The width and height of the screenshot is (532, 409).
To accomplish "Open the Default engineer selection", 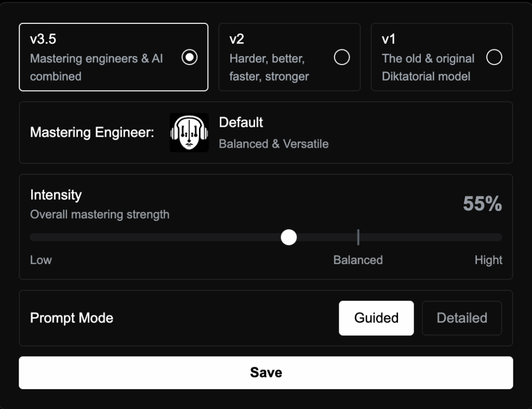I will (x=241, y=123).
